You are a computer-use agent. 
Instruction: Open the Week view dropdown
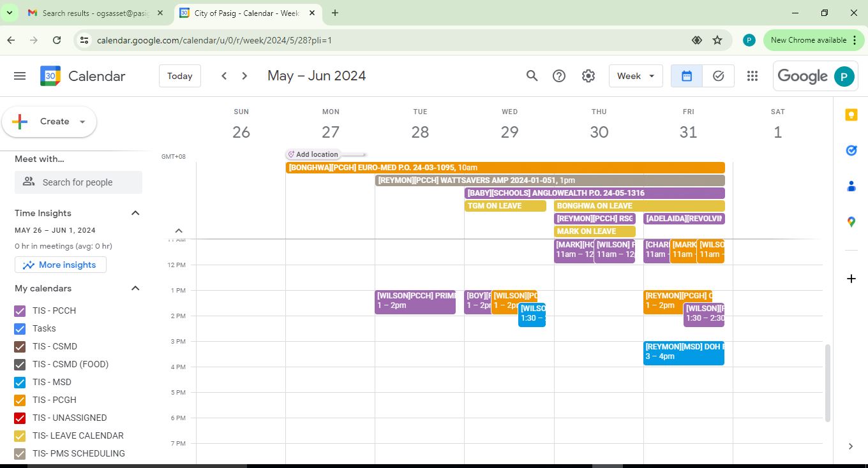click(636, 76)
